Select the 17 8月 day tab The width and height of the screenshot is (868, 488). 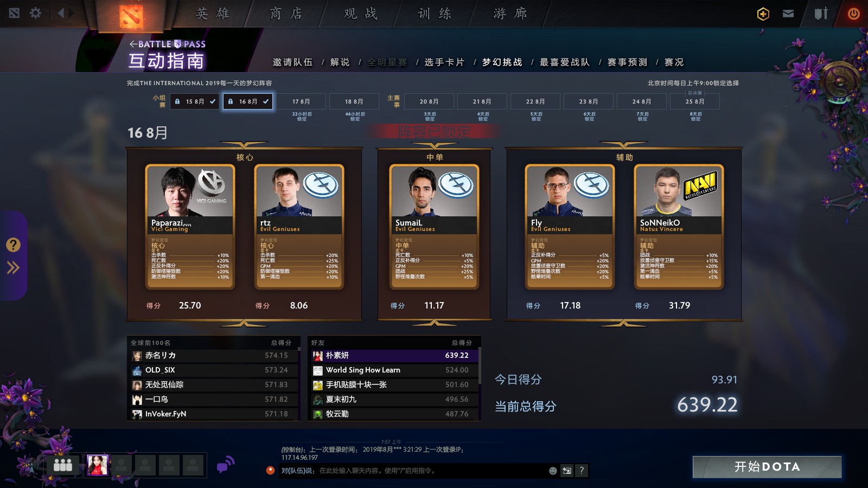click(x=301, y=101)
